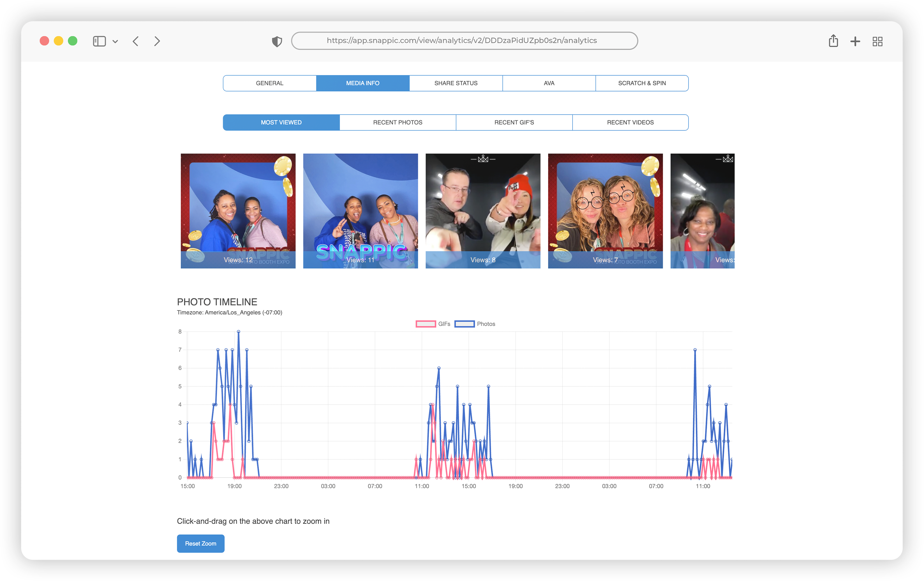Open the share sheet icon
Screen dimensions: 924x581
[x=833, y=41]
